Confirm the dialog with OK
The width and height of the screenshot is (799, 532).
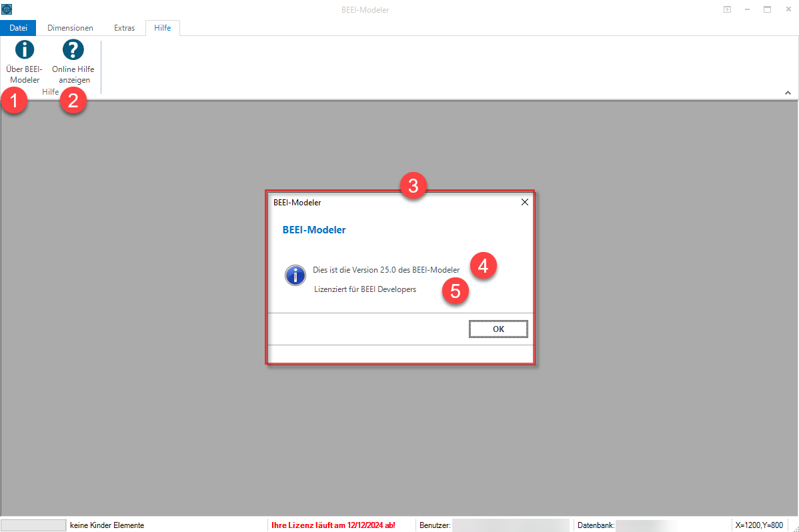click(498, 329)
